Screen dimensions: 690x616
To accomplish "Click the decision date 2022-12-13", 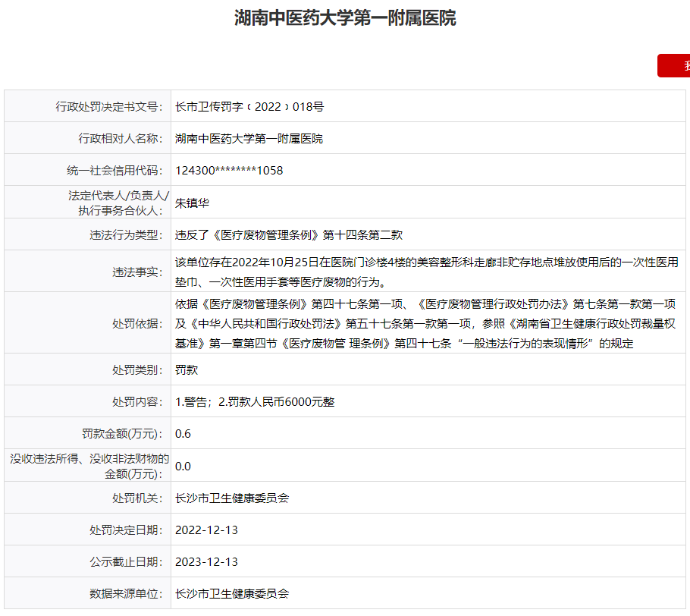I will click(206, 530).
